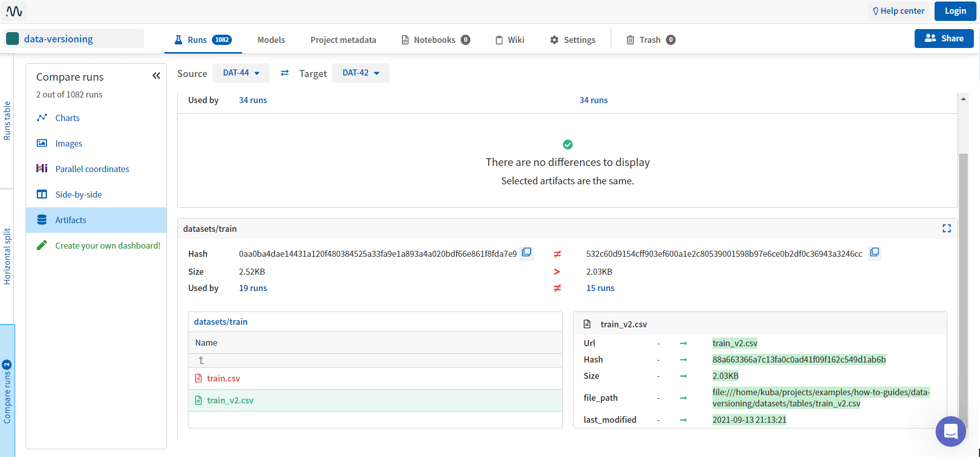The width and height of the screenshot is (980, 457).
Task: Select the Artifacts view
Action: (x=96, y=220)
